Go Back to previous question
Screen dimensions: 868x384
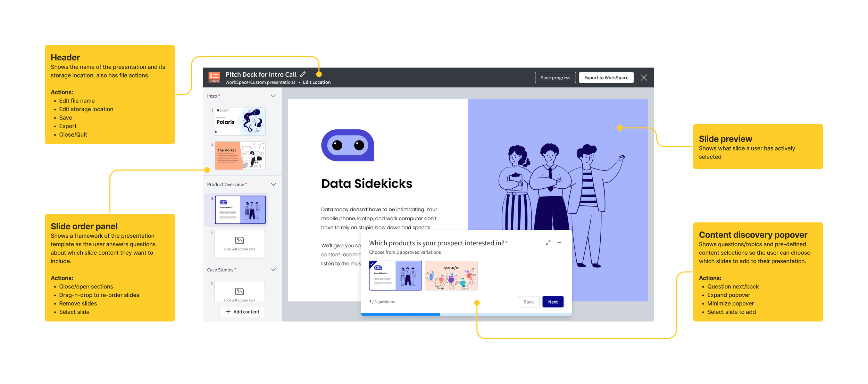(x=528, y=302)
